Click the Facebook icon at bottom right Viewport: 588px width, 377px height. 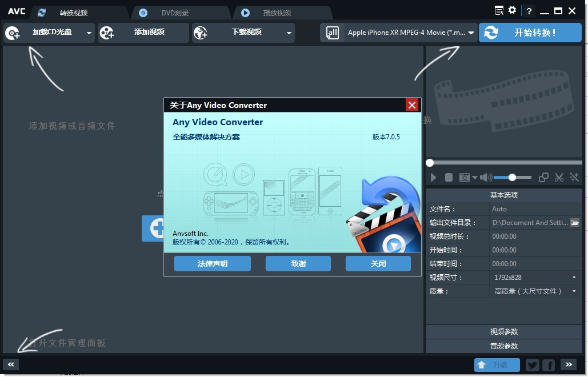(x=548, y=364)
